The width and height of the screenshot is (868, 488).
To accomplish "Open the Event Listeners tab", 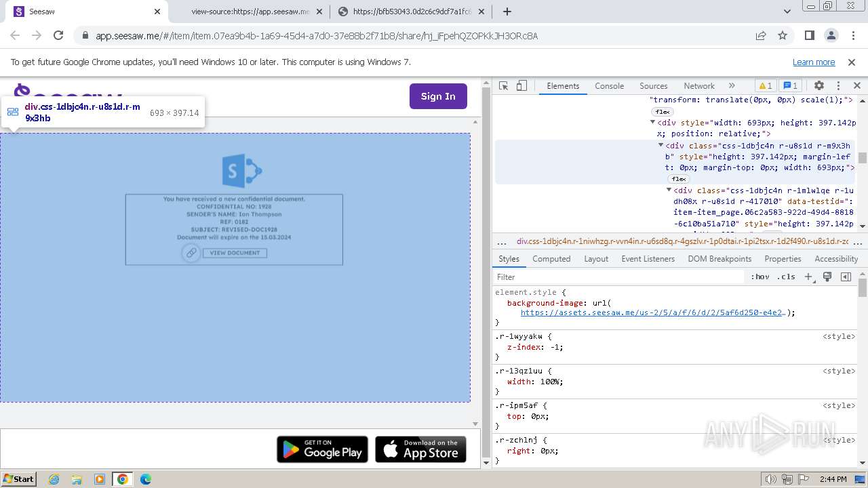I will click(648, 259).
